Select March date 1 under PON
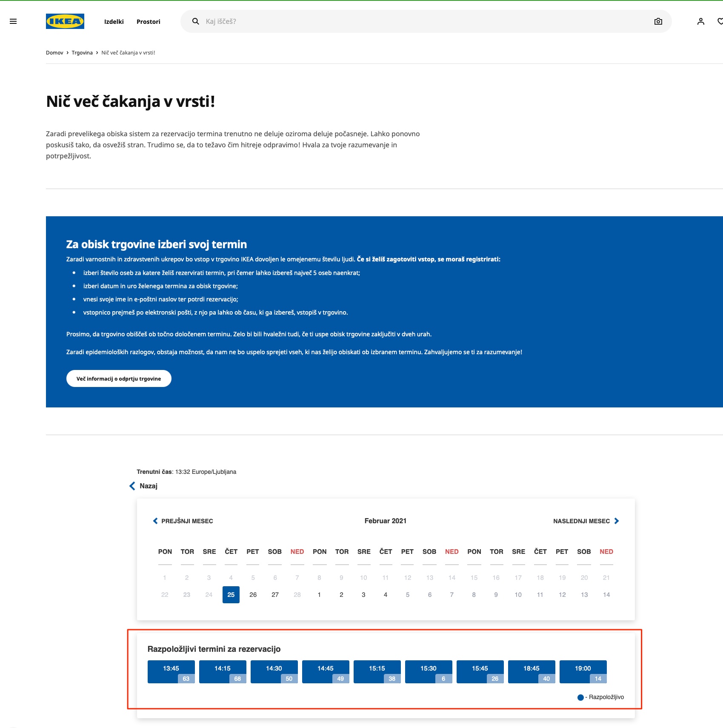723x728 pixels. coord(319,595)
